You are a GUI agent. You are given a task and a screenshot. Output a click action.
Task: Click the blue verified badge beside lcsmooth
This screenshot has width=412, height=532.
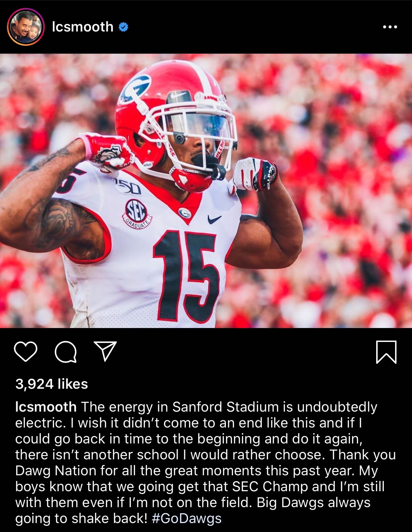point(123,27)
